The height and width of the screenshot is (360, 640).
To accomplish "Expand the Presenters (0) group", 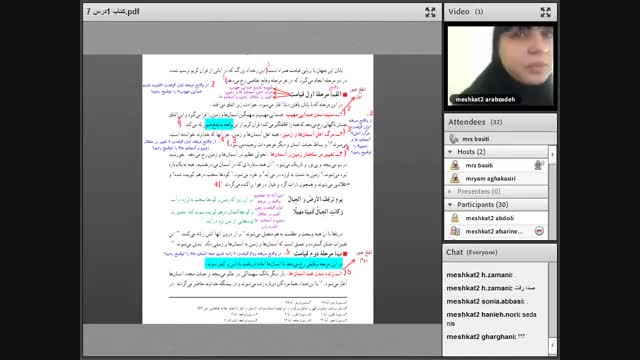I will point(450,191).
